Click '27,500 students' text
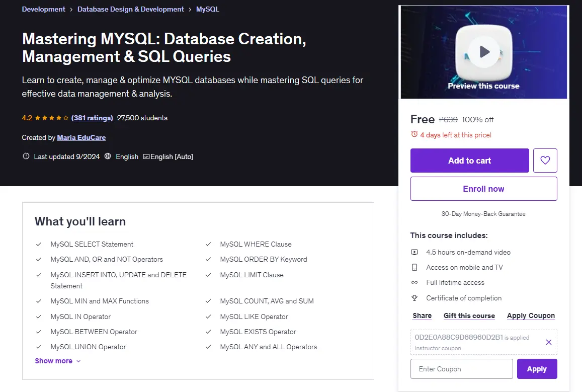 (x=142, y=118)
